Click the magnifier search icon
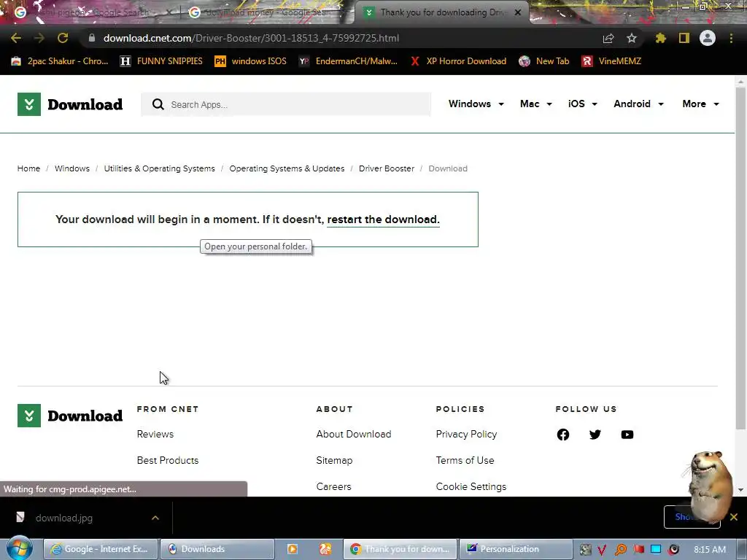Screen dimensions: 747x560 [x=158, y=104]
